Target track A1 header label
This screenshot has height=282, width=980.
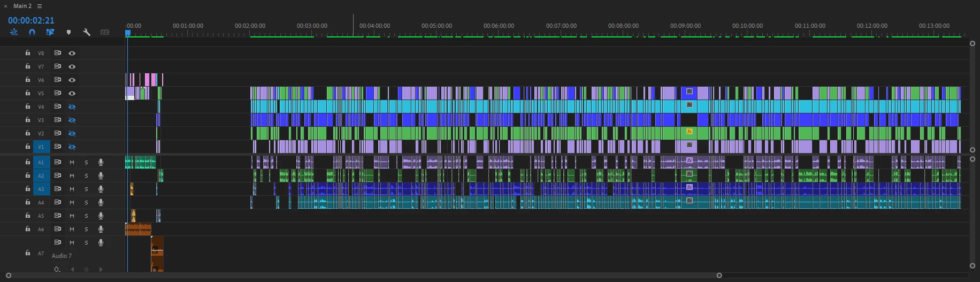pos(41,162)
